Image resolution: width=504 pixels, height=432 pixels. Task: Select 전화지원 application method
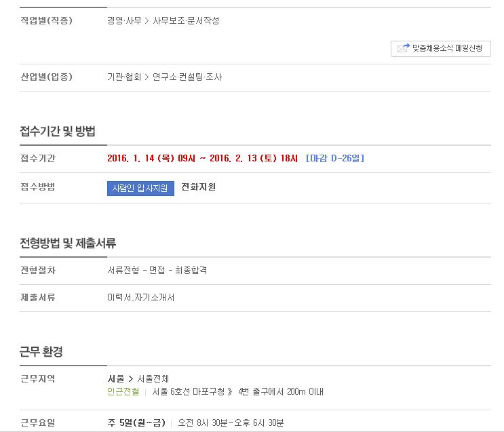click(x=198, y=187)
